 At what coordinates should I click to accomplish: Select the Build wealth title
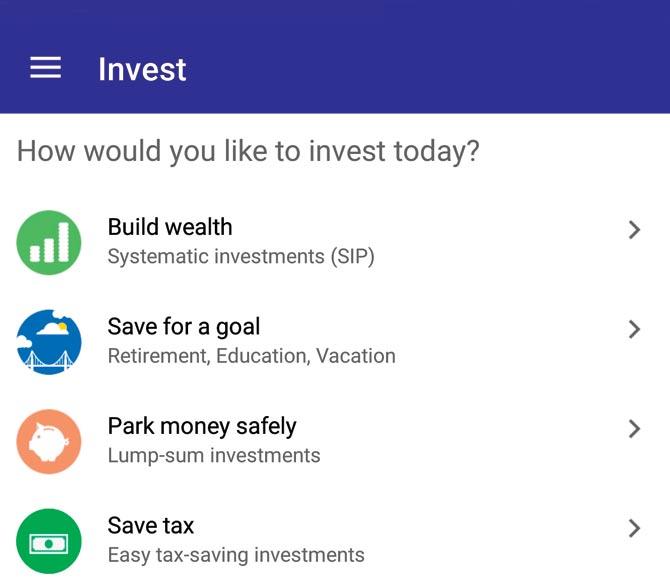click(170, 227)
